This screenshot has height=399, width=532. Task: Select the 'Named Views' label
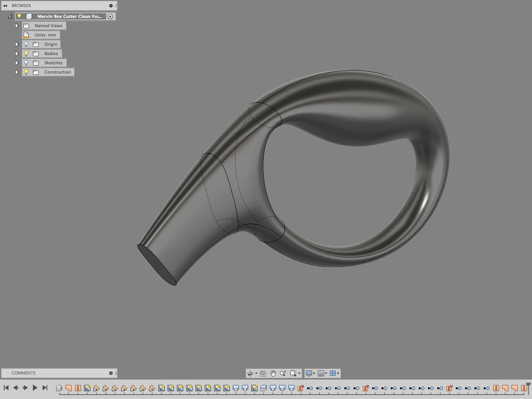48,26
